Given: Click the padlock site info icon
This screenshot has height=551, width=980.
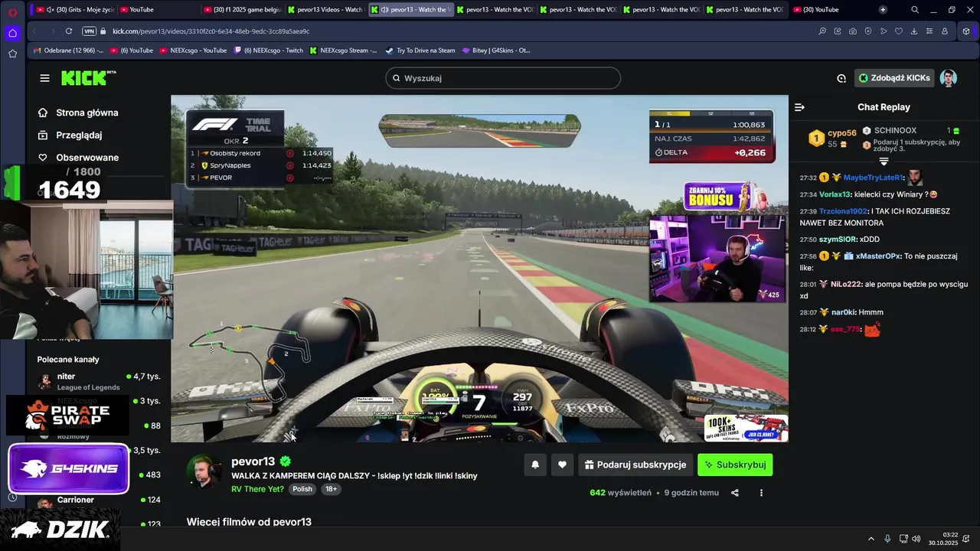Looking at the screenshot, I should tap(103, 31).
